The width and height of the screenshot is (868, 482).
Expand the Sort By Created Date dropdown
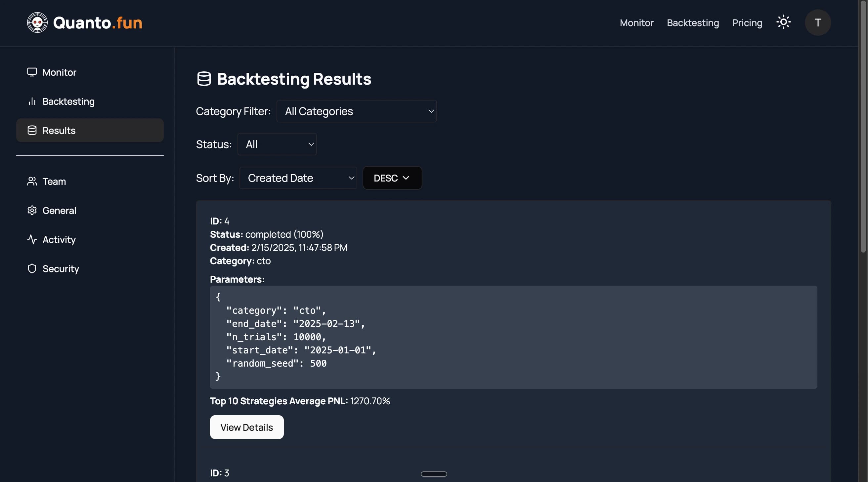click(x=298, y=178)
